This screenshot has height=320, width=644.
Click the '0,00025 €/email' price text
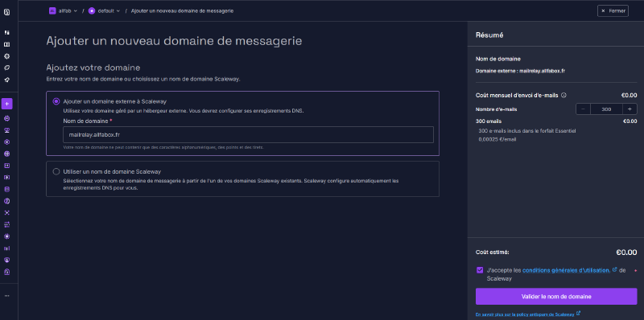click(x=497, y=139)
